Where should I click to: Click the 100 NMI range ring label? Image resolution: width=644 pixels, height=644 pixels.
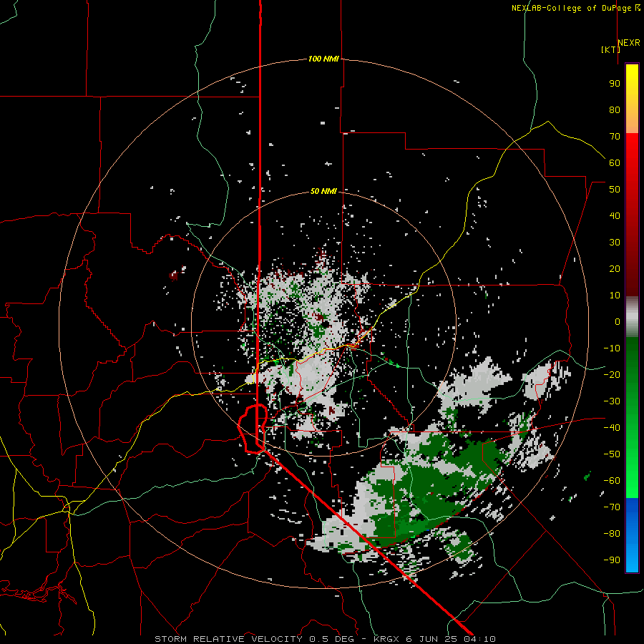coord(323,59)
